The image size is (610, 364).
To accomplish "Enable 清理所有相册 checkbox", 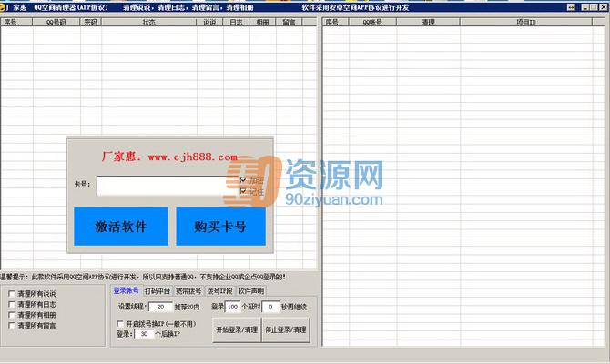I will coord(12,315).
